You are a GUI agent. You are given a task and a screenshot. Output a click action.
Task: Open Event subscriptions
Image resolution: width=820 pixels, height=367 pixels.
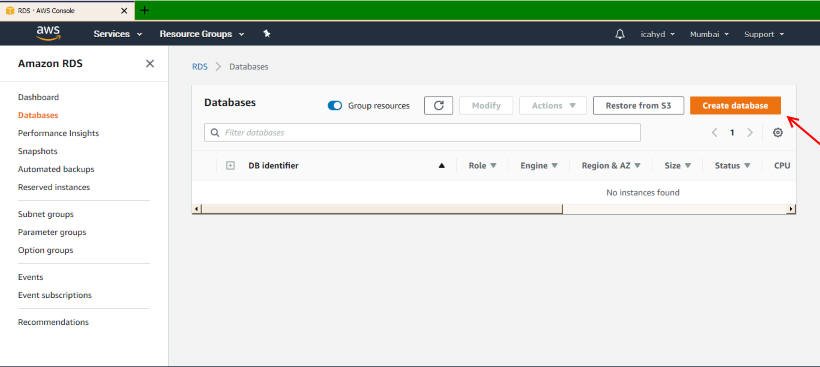54,295
